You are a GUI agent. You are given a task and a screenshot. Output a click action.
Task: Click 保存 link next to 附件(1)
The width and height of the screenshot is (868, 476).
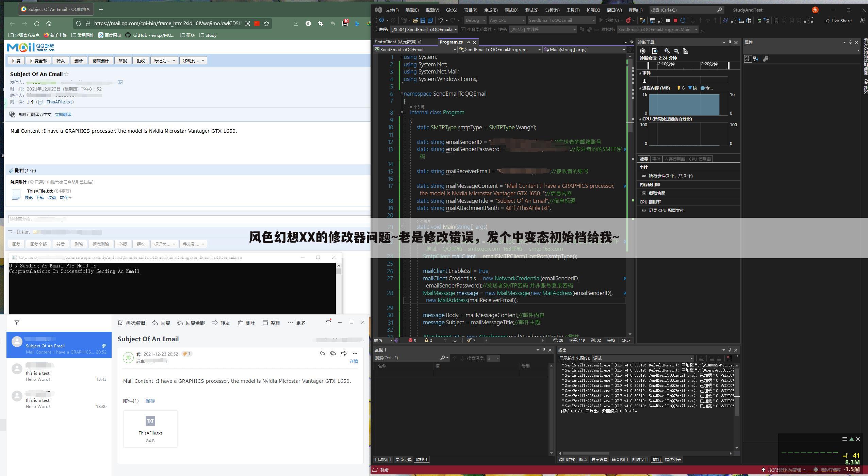point(150,400)
